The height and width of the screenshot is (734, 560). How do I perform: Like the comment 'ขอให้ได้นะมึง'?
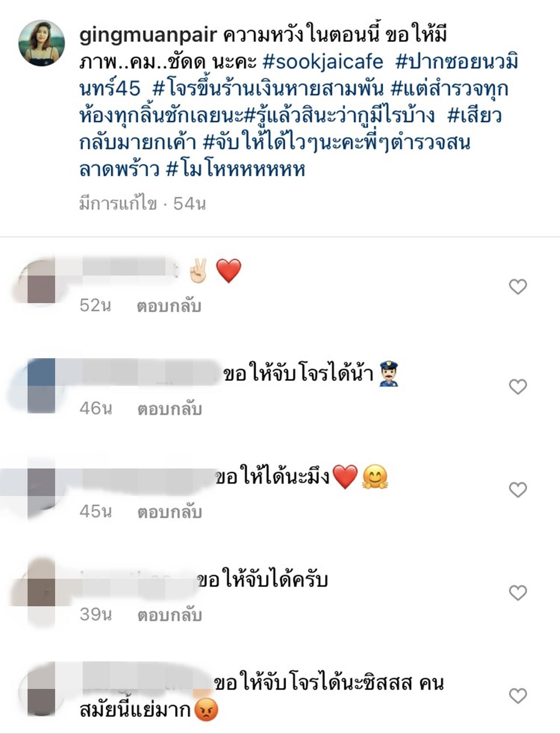518,490
